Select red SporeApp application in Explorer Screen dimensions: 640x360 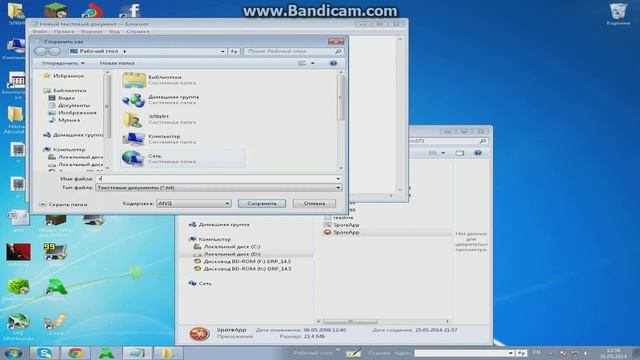(x=341, y=232)
